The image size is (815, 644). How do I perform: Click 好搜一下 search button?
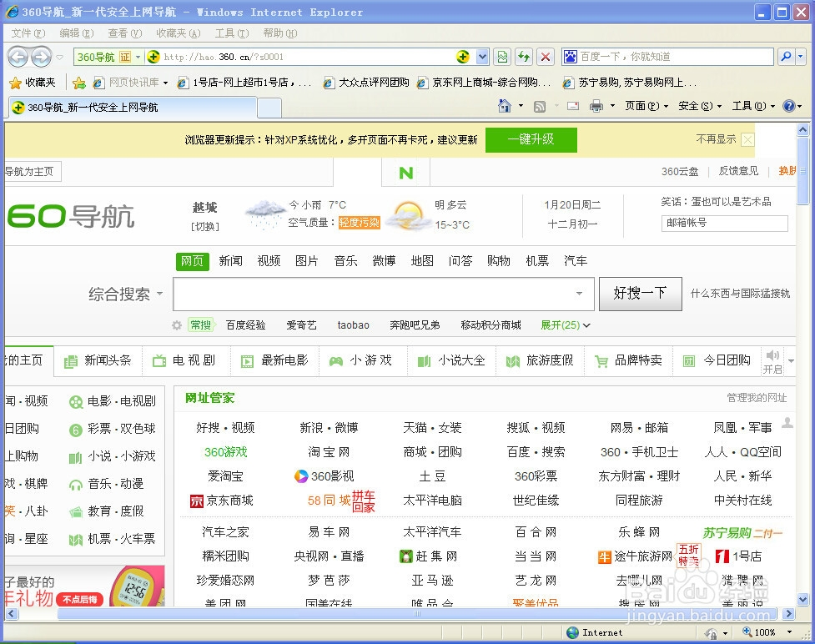(641, 294)
